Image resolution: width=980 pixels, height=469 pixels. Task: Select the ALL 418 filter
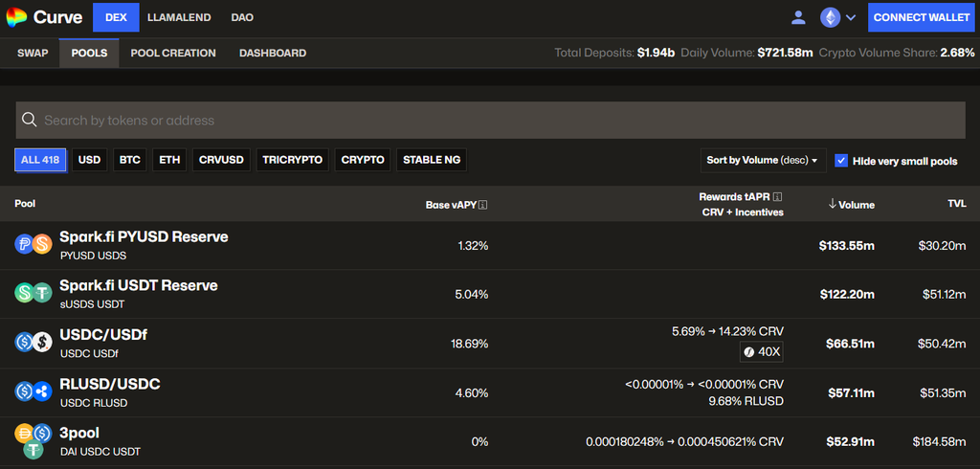tap(40, 160)
